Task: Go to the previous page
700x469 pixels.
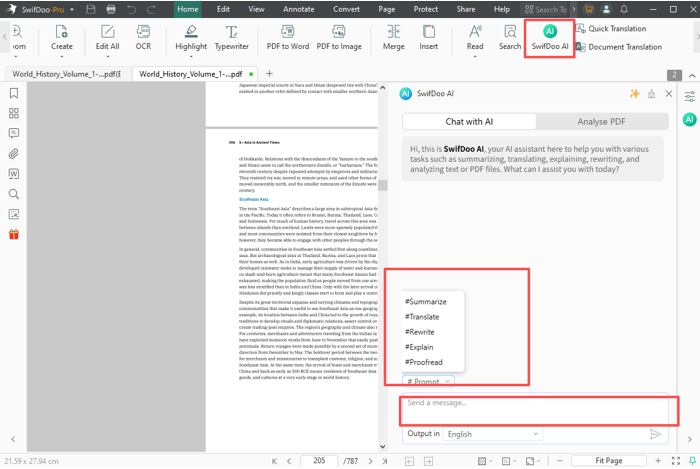Action: pyautogui.click(x=289, y=461)
